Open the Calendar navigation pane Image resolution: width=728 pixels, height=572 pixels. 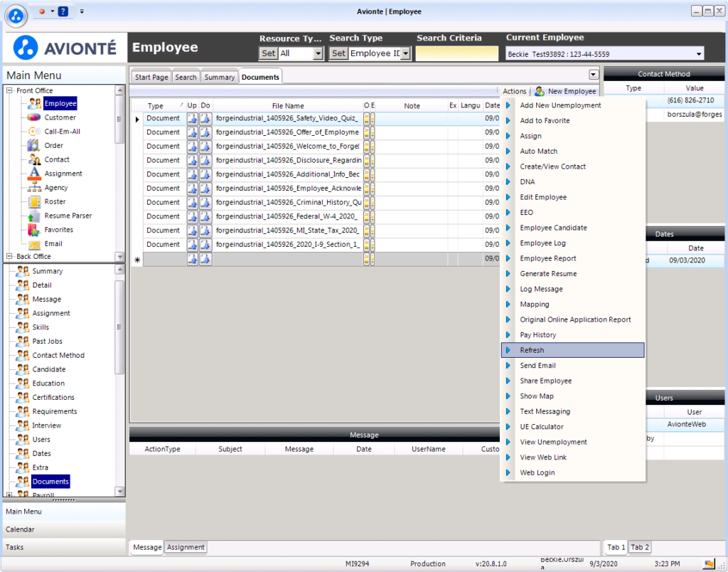click(64, 529)
